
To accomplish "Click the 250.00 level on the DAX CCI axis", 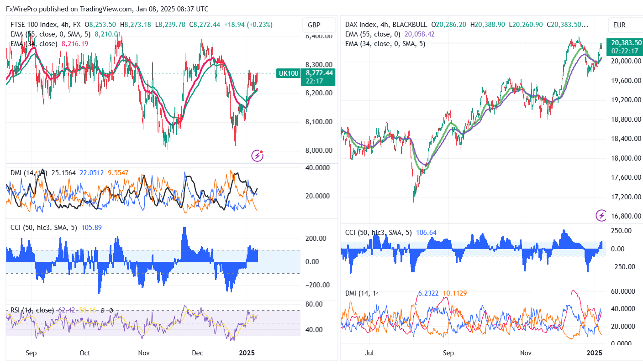I will pos(621,231).
